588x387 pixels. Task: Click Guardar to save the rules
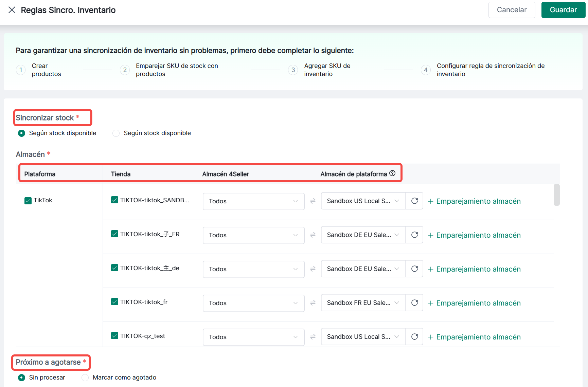coord(563,10)
